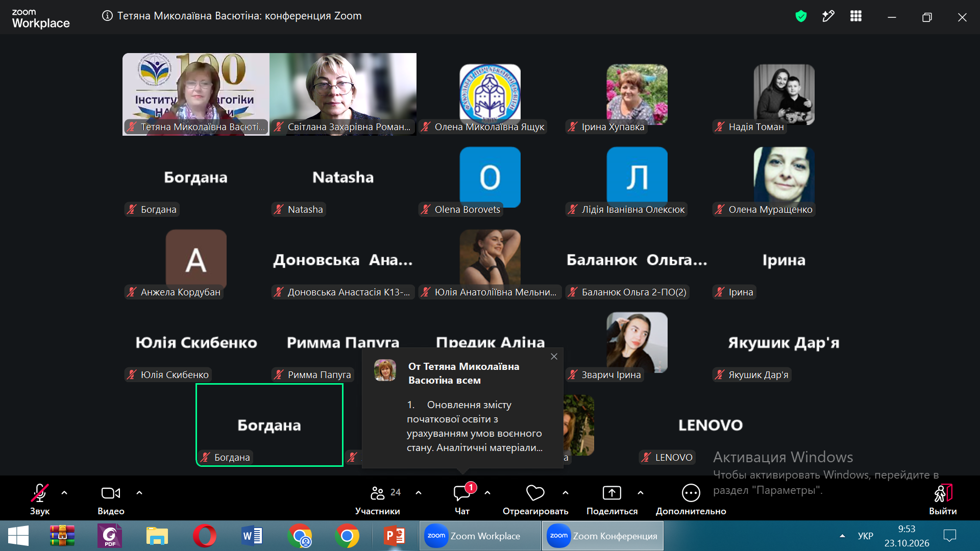
Task: Open Word from taskbar
Action: coord(252,536)
